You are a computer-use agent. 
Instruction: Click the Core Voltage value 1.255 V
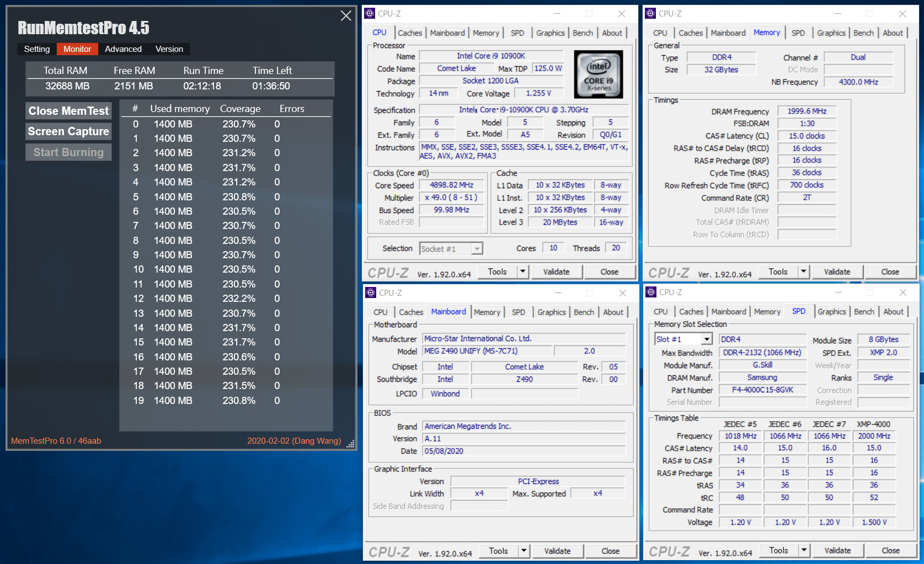[538, 93]
